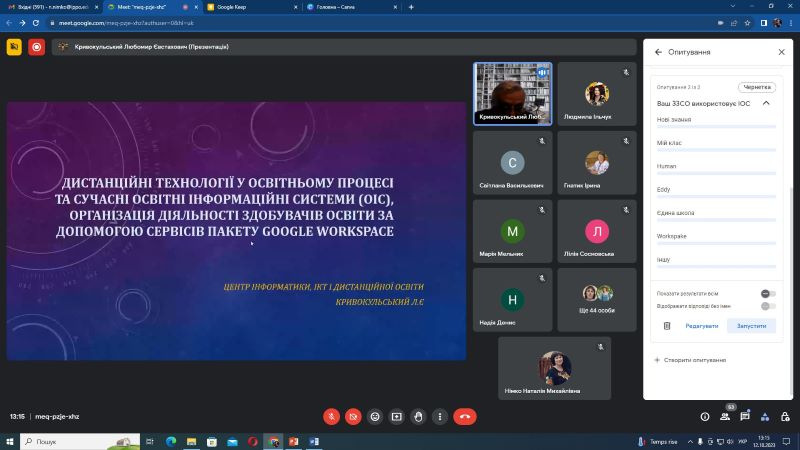The height and width of the screenshot is (450, 800).
Task: Open Word from the taskbar
Action: click(314, 441)
